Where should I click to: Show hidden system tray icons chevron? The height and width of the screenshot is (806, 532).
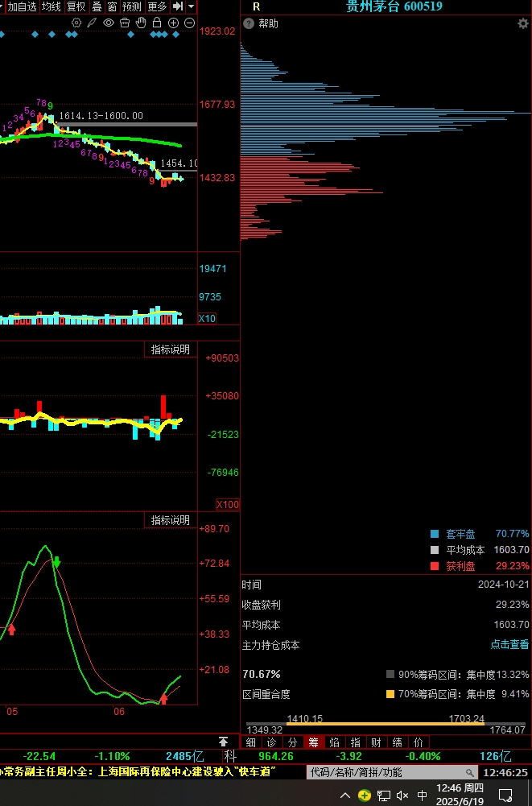click(345, 796)
